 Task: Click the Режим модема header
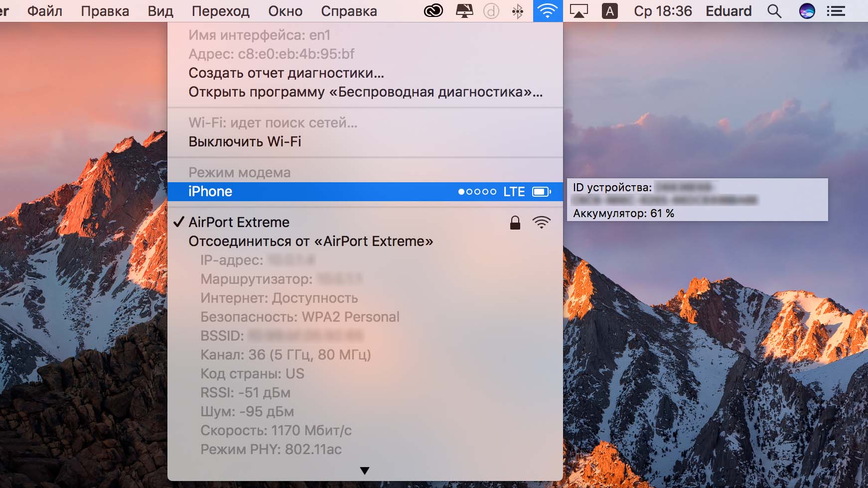pyautogui.click(x=239, y=173)
